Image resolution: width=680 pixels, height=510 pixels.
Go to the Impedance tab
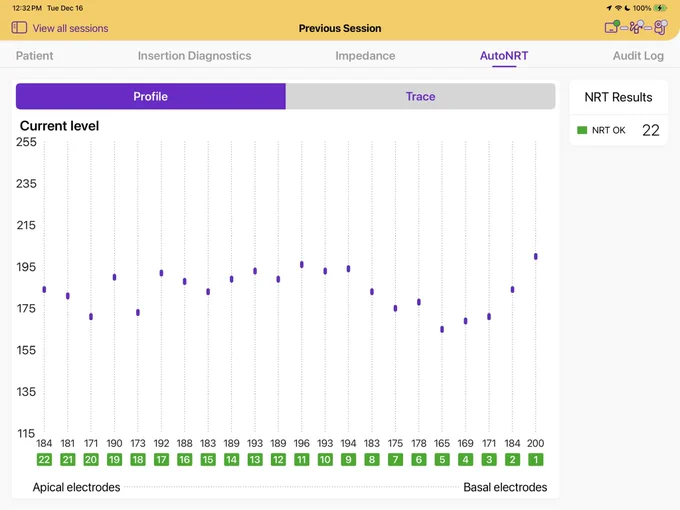pyautogui.click(x=365, y=56)
